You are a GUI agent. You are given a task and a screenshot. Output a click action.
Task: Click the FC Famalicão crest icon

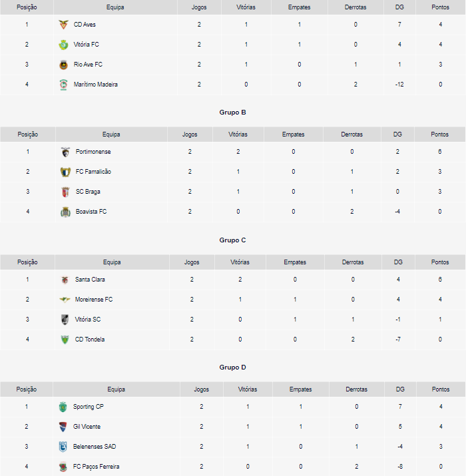pos(65,172)
